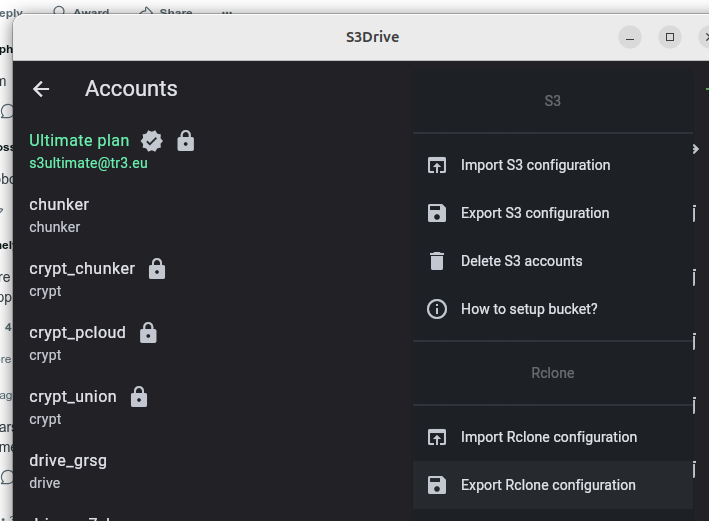
Task: Open How to setup bucket? help entry
Action: pyautogui.click(x=553, y=309)
